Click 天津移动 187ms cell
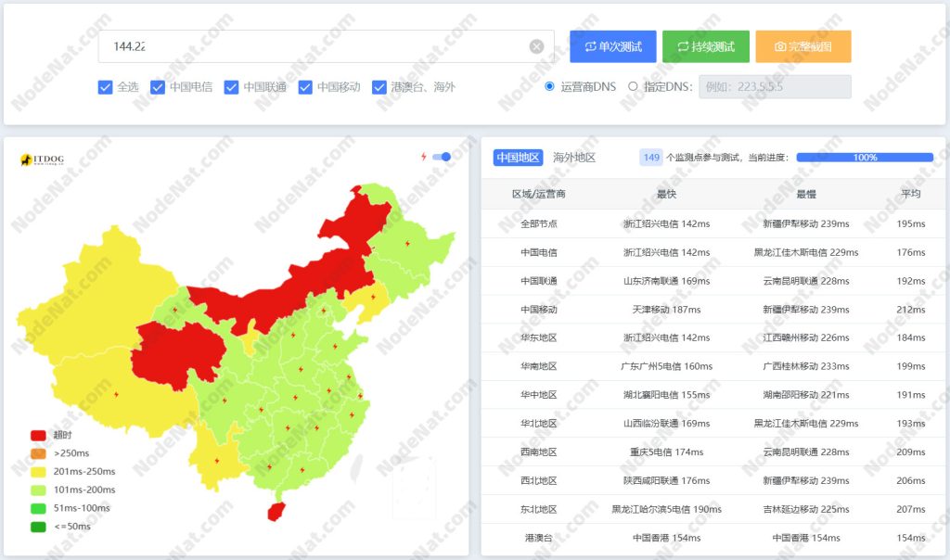Image resolution: width=950 pixels, height=560 pixels. pyautogui.click(x=666, y=310)
